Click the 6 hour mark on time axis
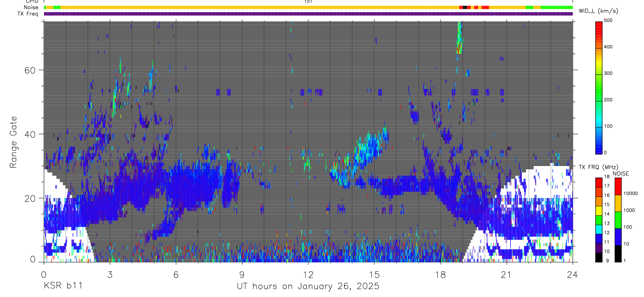The width and height of the screenshot is (644, 297). pyautogui.click(x=176, y=274)
